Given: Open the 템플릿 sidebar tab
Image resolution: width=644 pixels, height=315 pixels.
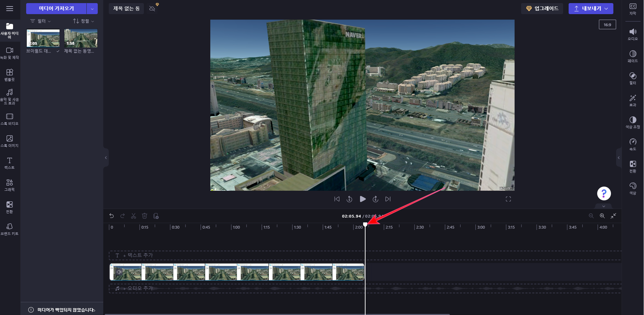Looking at the screenshot, I should click(10, 75).
